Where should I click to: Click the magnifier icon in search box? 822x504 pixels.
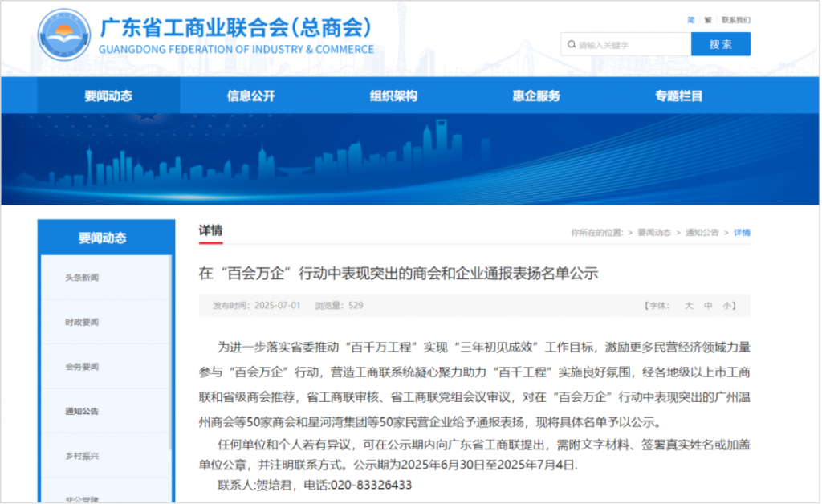click(x=570, y=45)
